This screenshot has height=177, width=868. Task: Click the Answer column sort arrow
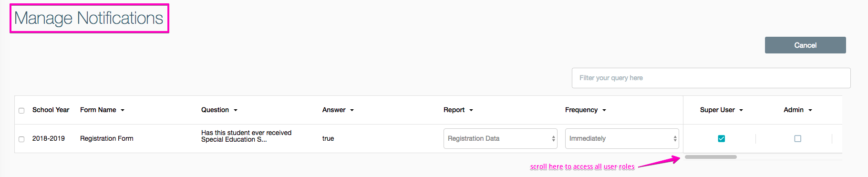pyautogui.click(x=352, y=110)
